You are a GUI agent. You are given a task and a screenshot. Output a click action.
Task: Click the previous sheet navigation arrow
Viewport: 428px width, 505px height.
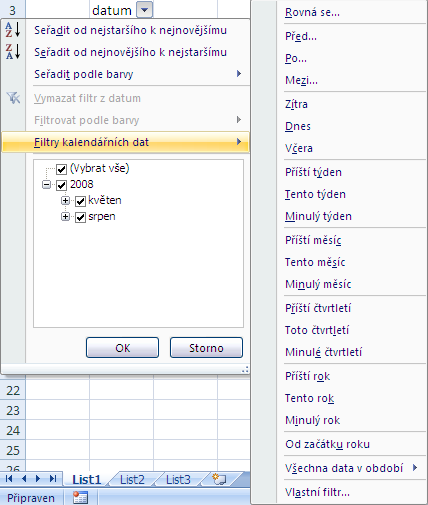tap(24, 479)
